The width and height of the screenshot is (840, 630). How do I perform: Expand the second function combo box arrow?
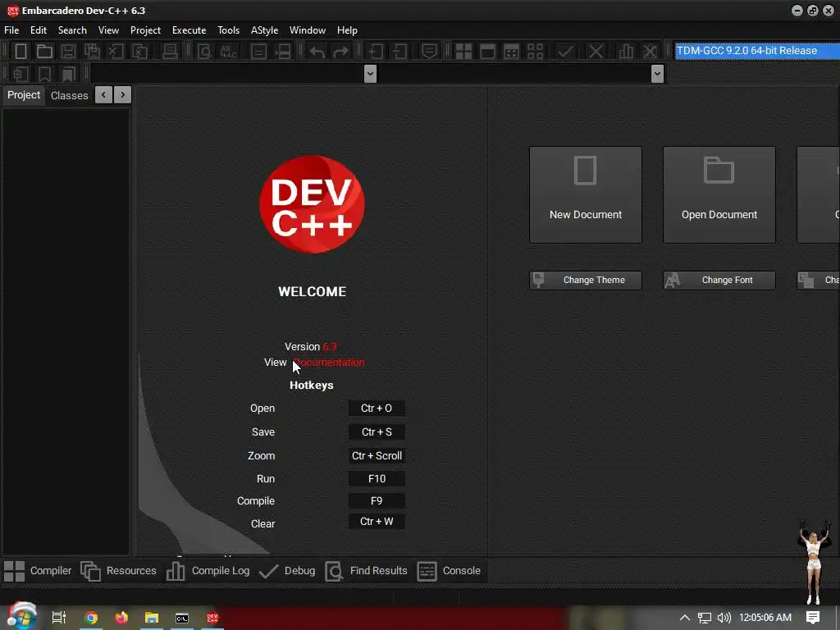pyautogui.click(x=657, y=74)
